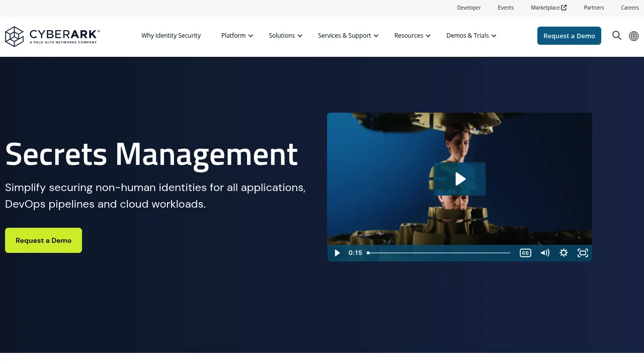Click the CyberArk logo
The image size is (644, 362).
[52, 36]
